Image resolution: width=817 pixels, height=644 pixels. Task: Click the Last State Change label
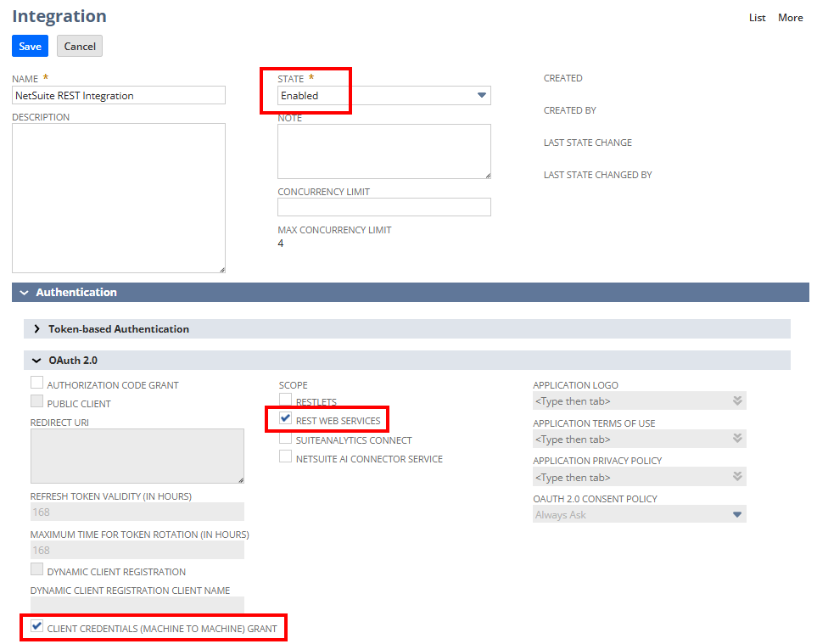(x=588, y=143)
